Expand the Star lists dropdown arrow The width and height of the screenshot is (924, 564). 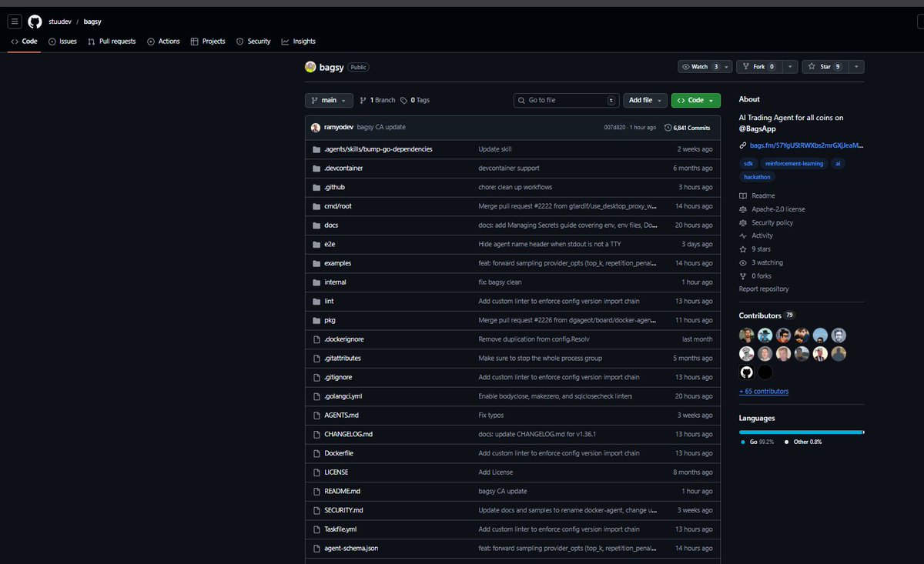856,67
